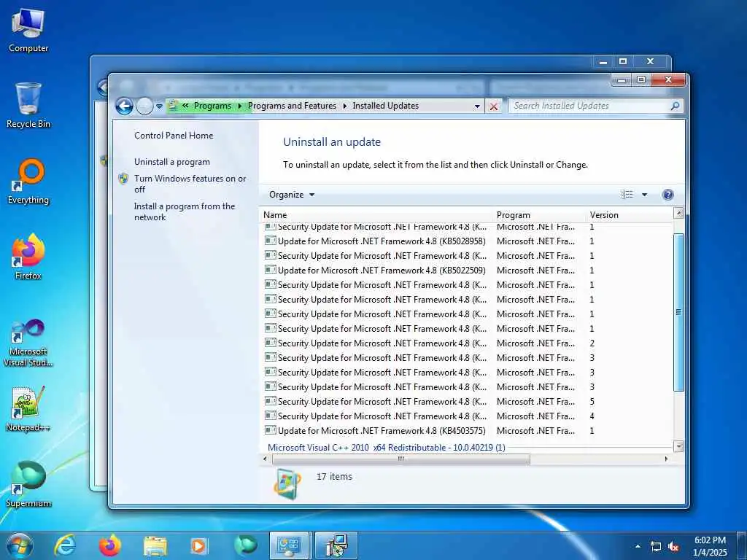Open the Computer desktop icon
The image size is (747, 560).
coord(28,30)
